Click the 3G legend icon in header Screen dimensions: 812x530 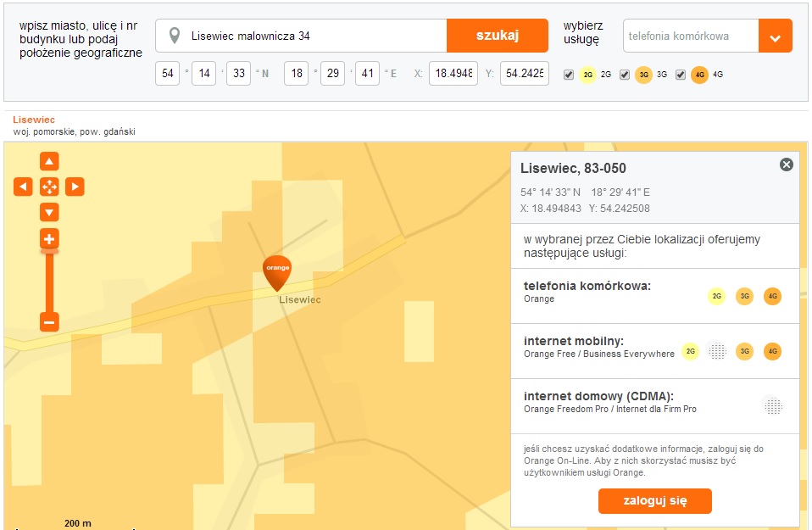(x=643, y=75)
